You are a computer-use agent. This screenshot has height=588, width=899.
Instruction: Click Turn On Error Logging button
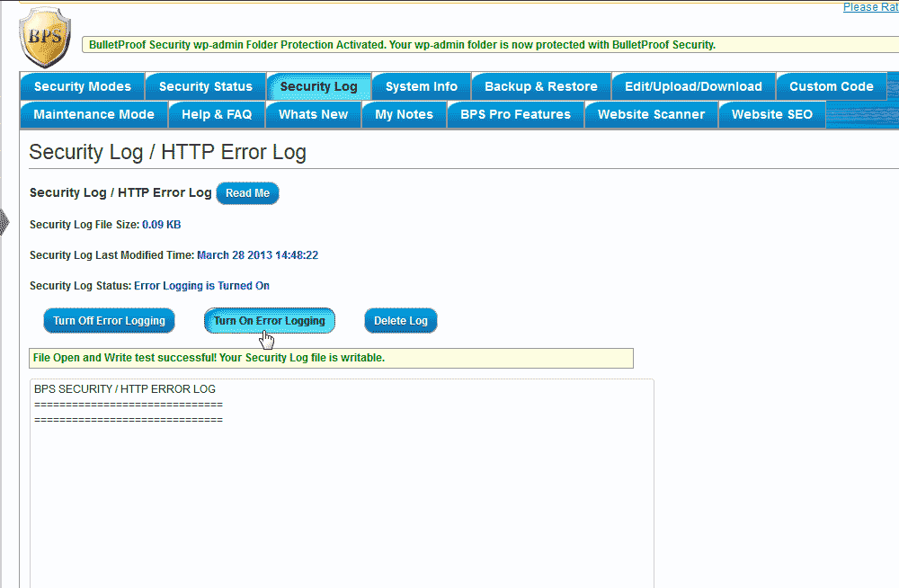[270, 321]
